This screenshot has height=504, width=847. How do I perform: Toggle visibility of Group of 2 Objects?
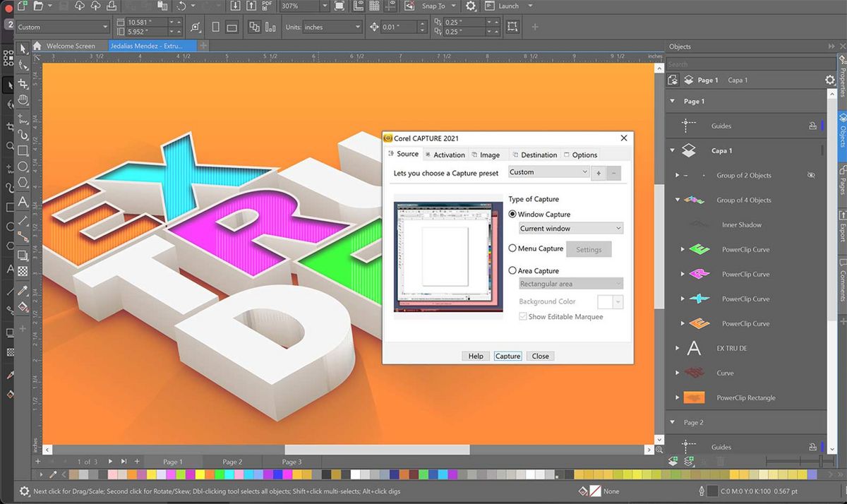pos(812,175)
